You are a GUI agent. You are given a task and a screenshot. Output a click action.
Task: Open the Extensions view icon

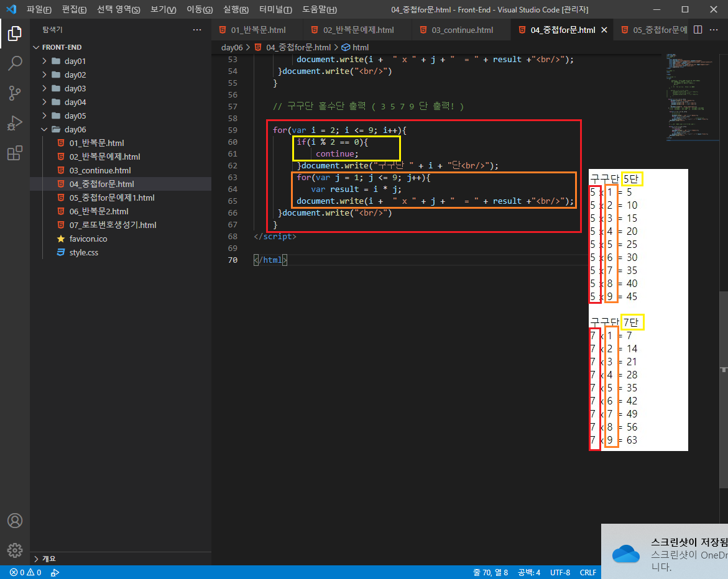(x=15, y=153)
